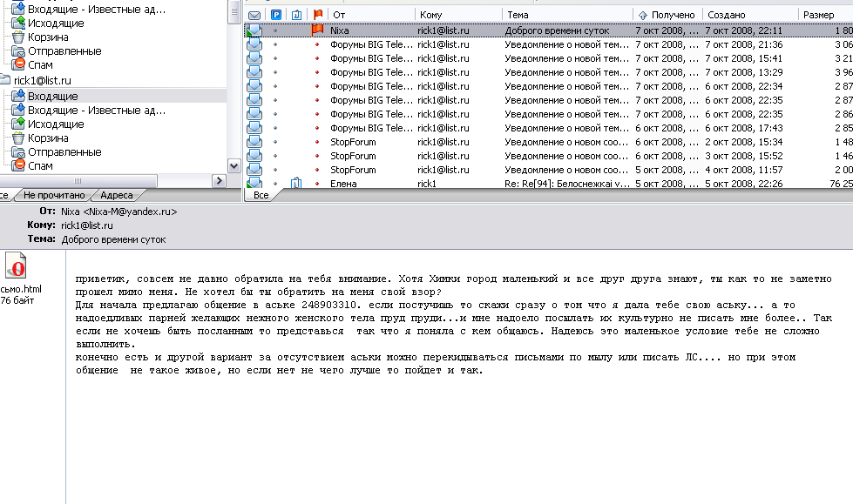This screenshot has width=853, height=504.
Task: Click the attachment column header icon
Action: tap(297, 15)
